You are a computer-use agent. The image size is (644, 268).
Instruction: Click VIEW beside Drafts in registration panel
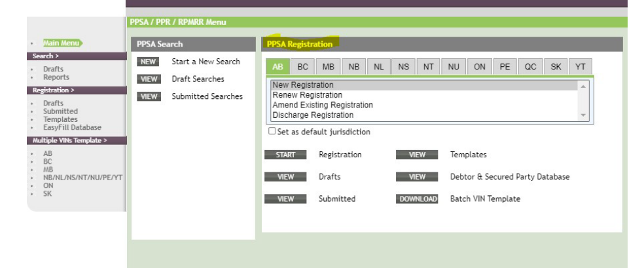pos(285,177)
